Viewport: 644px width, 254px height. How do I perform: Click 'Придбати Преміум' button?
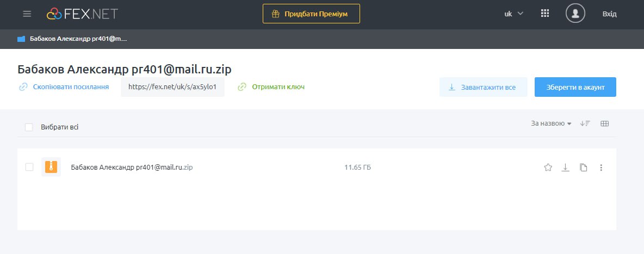(x=311, y=14)
